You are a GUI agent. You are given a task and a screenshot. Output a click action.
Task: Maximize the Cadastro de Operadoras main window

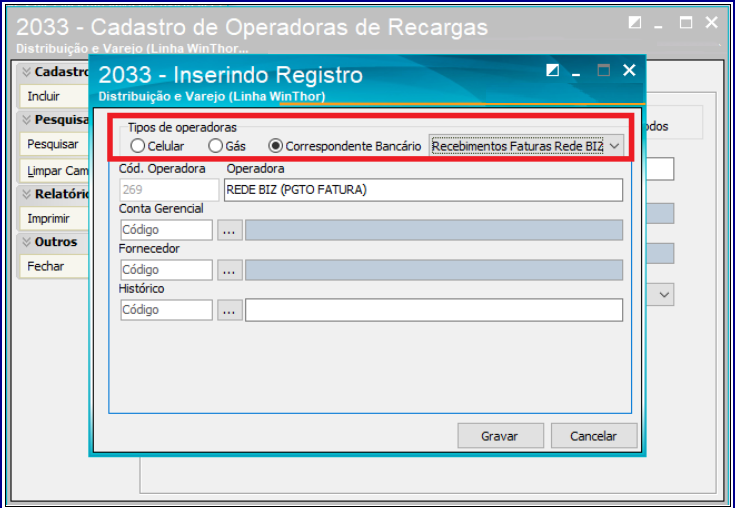686,22
